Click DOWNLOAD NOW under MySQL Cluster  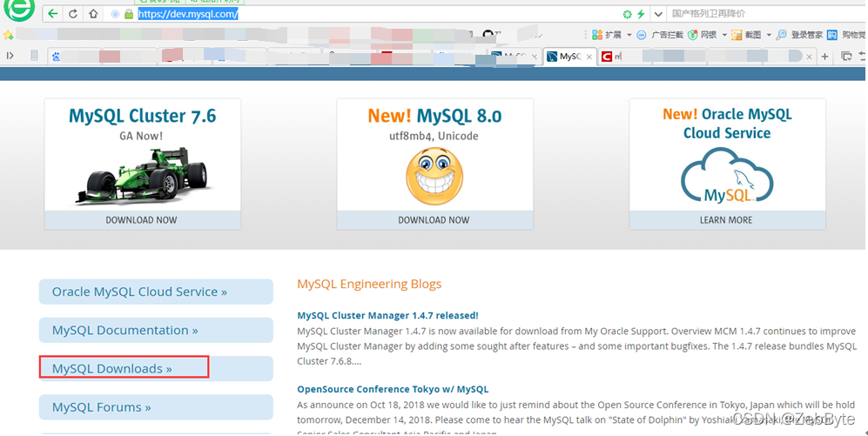(x=142, y=219)
